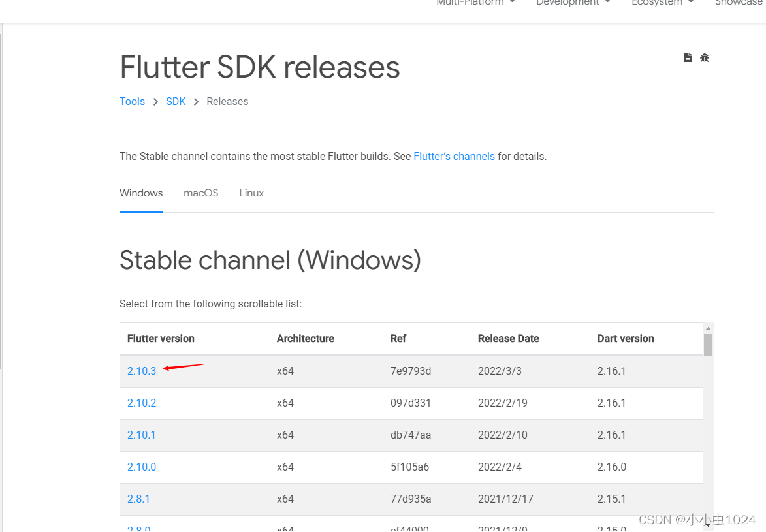Click release date 2022/3/3
766x532 pixels.
coord(500,371)
